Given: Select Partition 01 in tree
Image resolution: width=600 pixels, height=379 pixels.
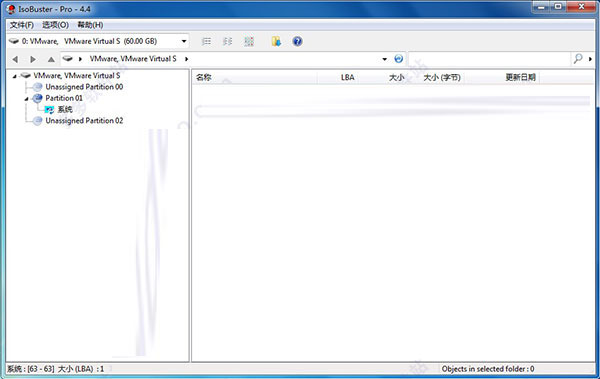Looking at the screenshot, I should [64, 98].
